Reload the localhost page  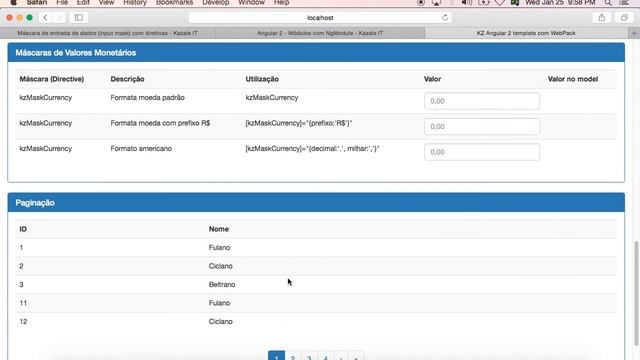(445, 18)
